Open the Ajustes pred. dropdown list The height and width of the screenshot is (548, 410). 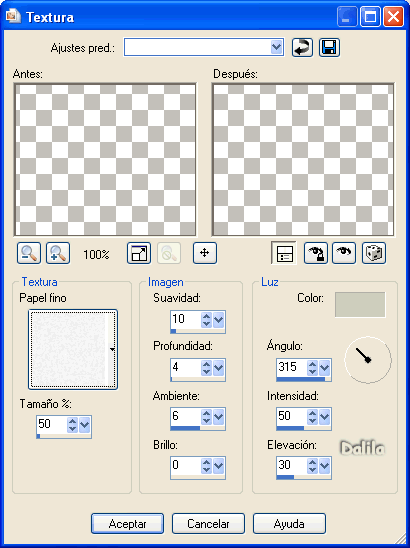(276, 47)
